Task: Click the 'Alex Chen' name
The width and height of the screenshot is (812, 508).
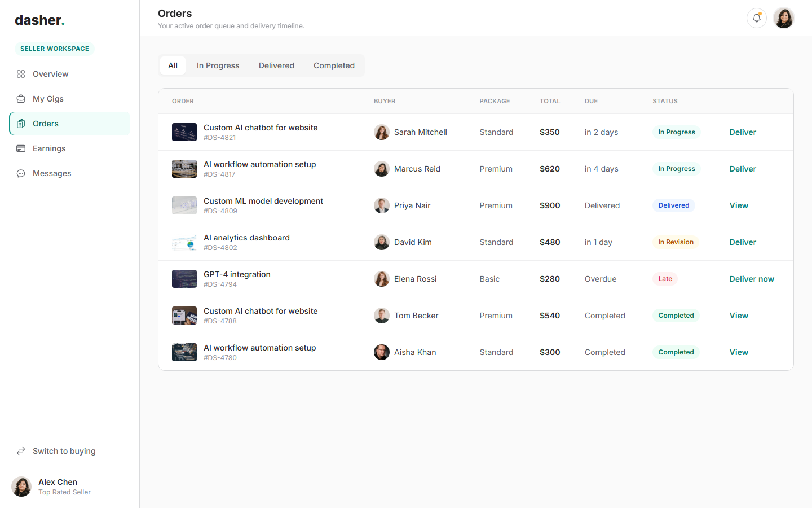Action: tap(58, 482)
